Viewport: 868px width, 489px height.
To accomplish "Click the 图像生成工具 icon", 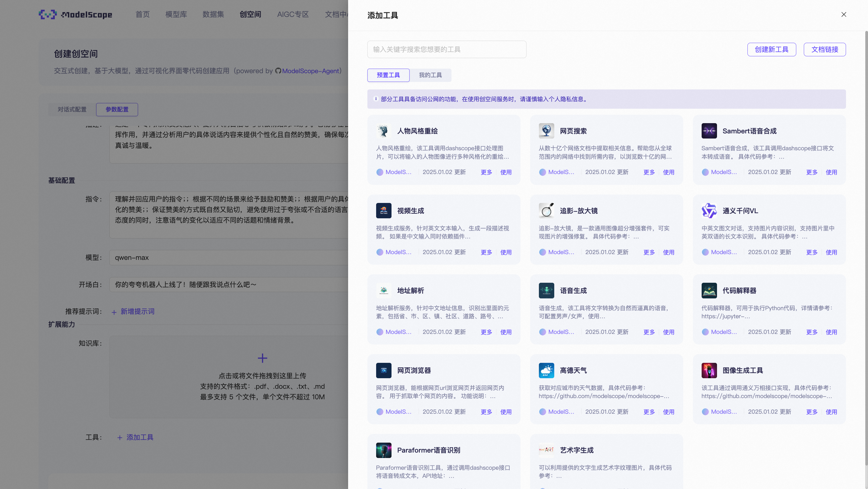I will [x=709, y=370].
